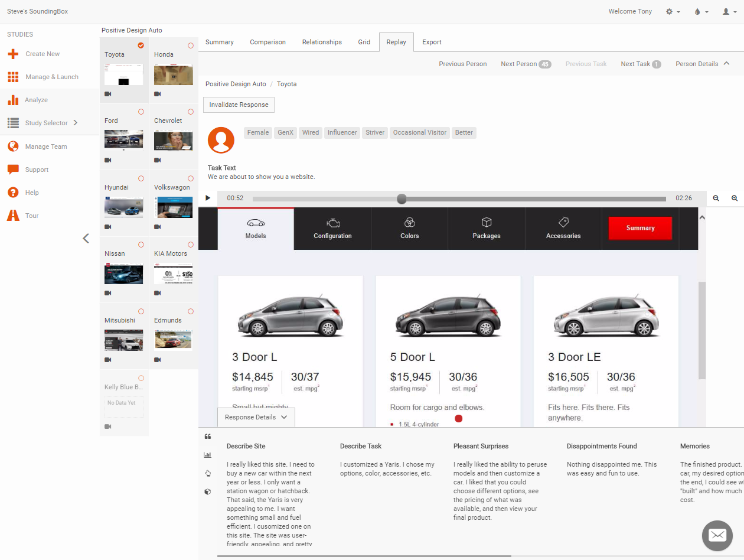Viewport: 744px width, 560px height.
Task: Collapse the Response Details dropdown
Action: [256, 417]
